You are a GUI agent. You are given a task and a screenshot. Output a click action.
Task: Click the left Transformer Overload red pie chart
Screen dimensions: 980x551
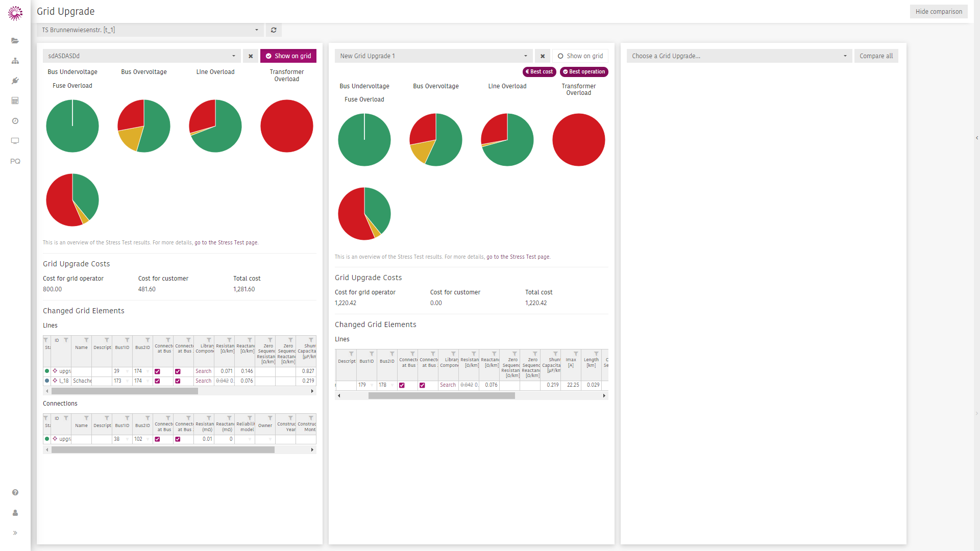click(287, 126)
